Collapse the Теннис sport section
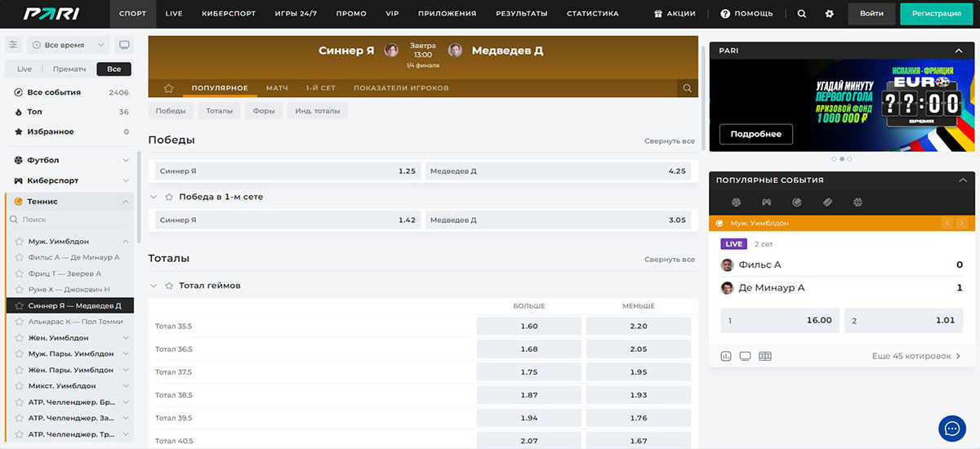The height and width of the screenshot is (449, 980). [126, 201]
